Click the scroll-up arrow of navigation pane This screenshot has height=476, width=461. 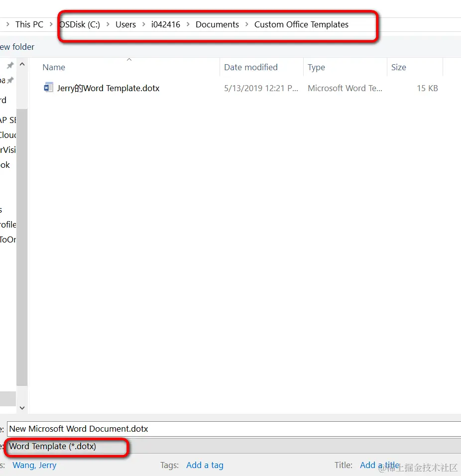22,64
